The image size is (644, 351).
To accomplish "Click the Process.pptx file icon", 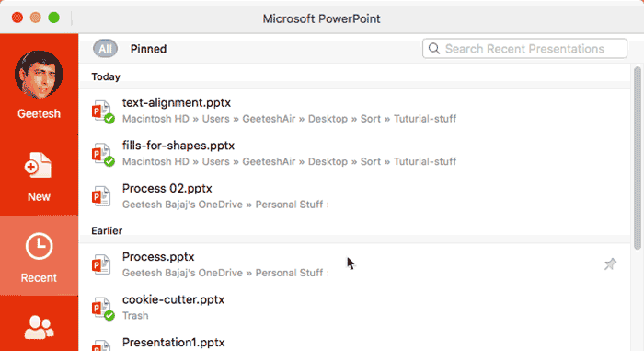I will pyautogui.click(x=101, y=264).
